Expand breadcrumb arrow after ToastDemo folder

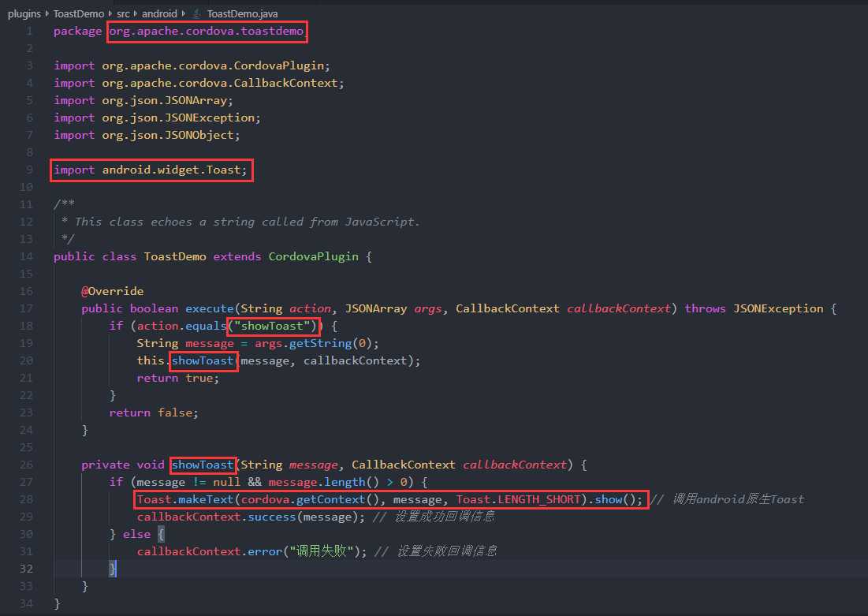(110, 14)
